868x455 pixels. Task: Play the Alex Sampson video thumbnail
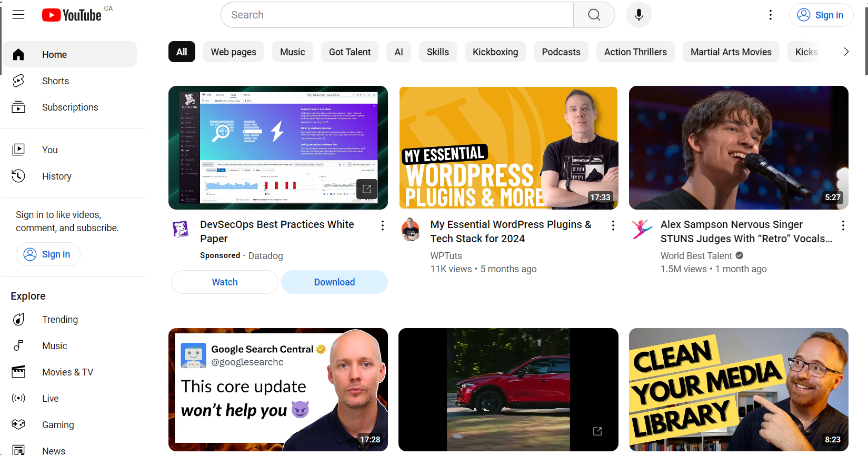pyautogui.click(x=739, y=147)
